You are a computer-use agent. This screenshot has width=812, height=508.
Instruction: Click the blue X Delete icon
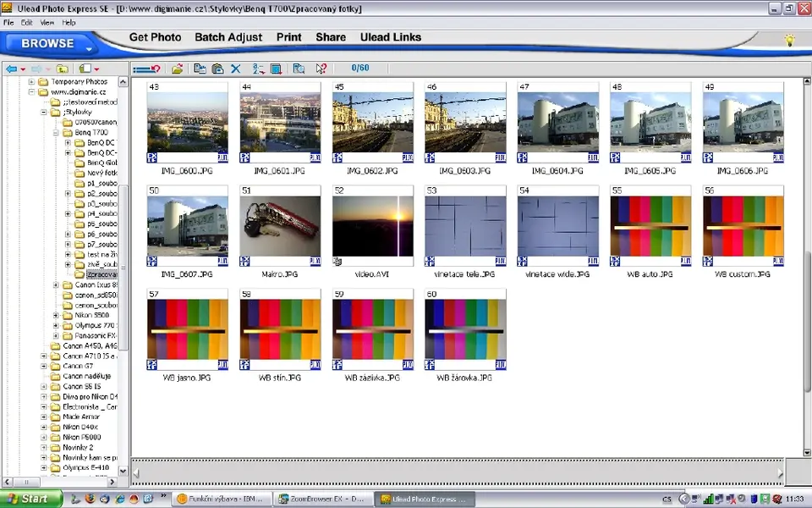click(x=236, y=69)
